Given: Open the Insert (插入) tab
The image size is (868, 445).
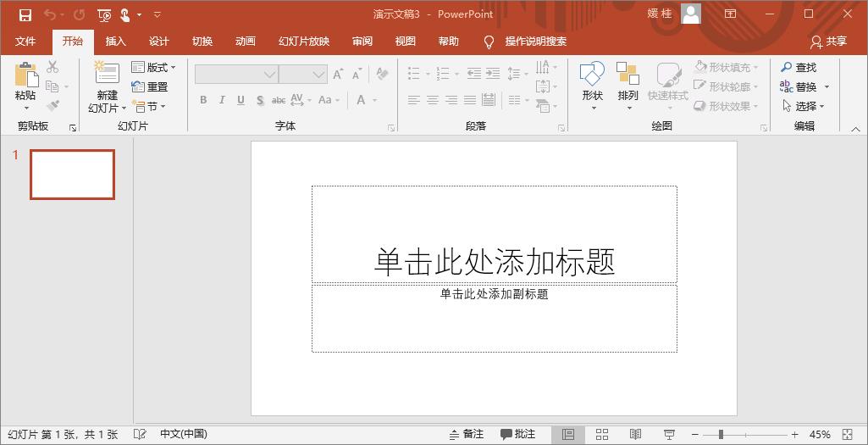Looking at the screenshot, I should click(115, 42).
